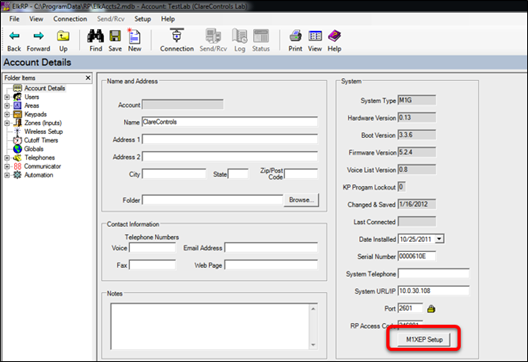Click the Address 1 input field
The image size is (528, 362).
point(230,139)
